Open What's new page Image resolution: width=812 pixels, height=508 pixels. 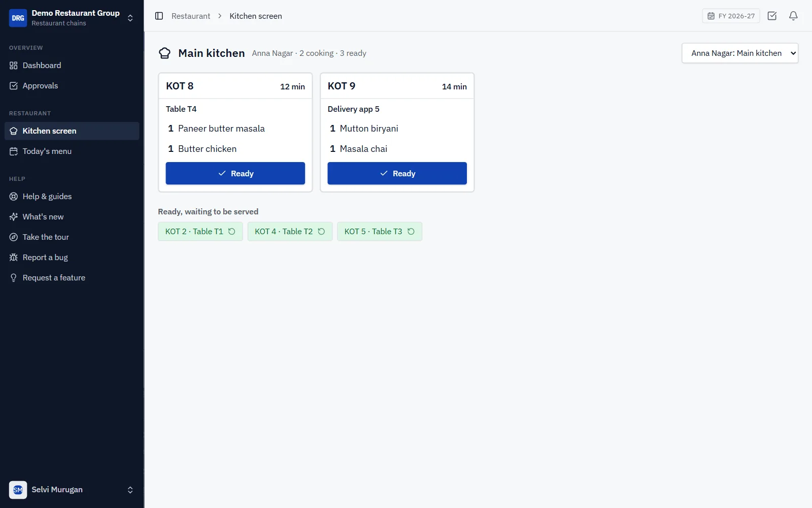[72, 217]
